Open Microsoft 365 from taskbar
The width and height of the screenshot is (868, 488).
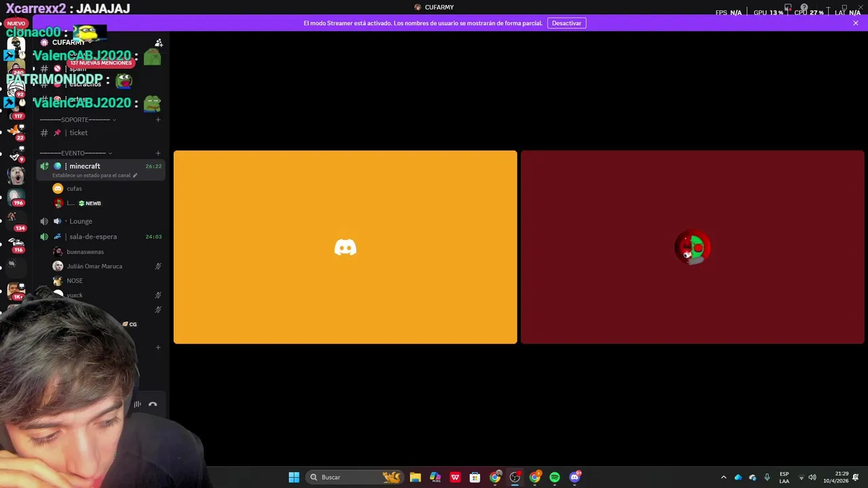(435, 477)
